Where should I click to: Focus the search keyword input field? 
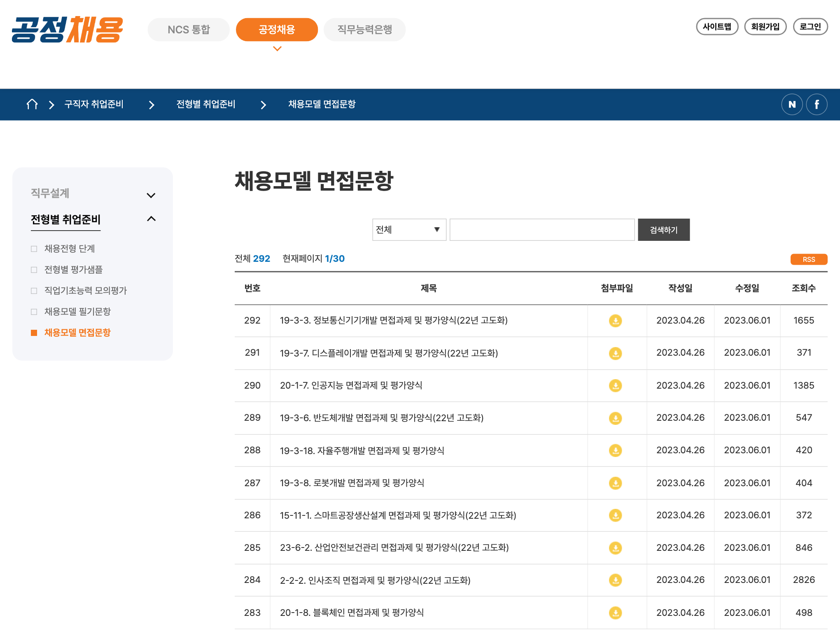(542, 230)
